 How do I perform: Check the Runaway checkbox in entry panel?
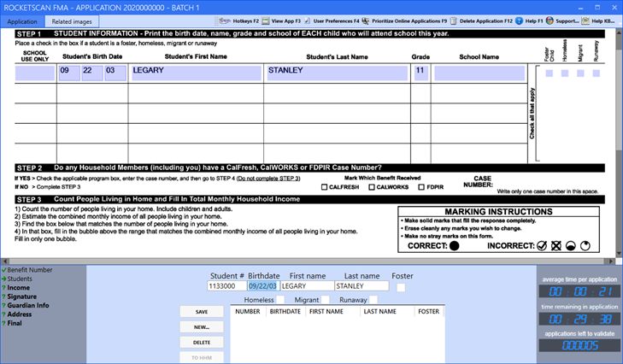(x=373, y=300)
